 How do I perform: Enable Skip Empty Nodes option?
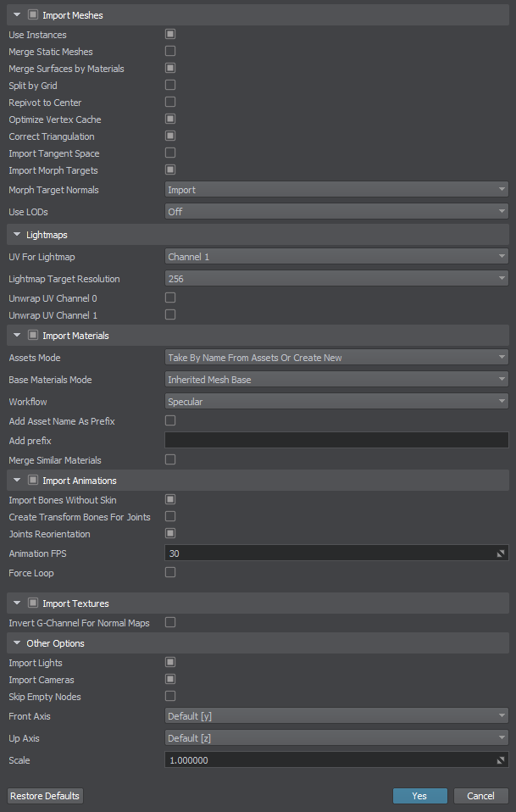tap(170, 696)
